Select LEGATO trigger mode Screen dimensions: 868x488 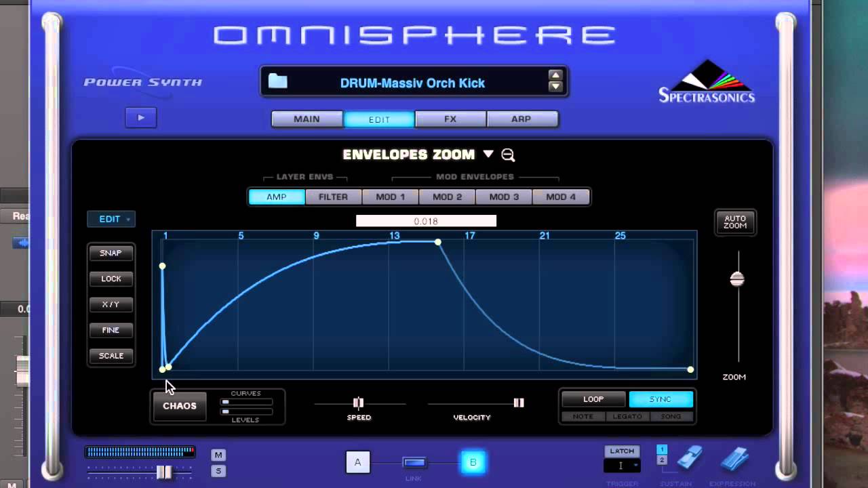point(627,417)
